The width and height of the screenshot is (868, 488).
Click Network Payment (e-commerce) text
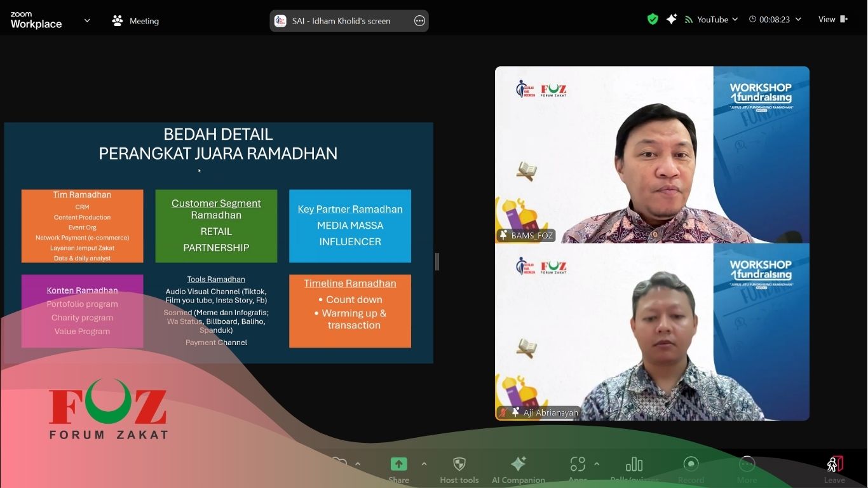click(x=82, y=238)
